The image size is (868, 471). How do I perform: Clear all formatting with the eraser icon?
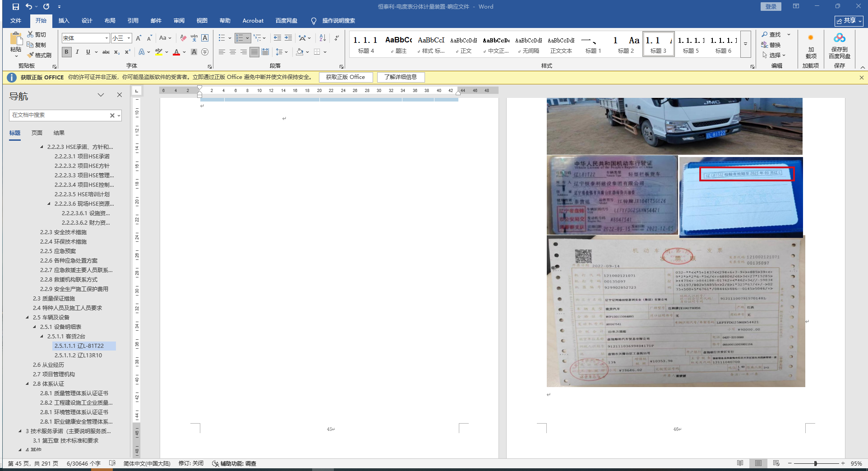[183, 38]
